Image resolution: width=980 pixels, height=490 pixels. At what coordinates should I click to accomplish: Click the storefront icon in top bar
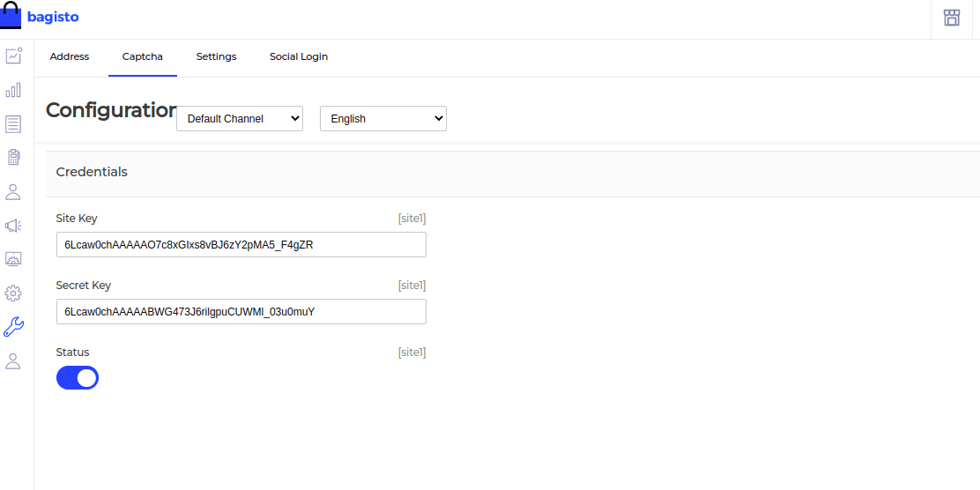tap(952, 18)
